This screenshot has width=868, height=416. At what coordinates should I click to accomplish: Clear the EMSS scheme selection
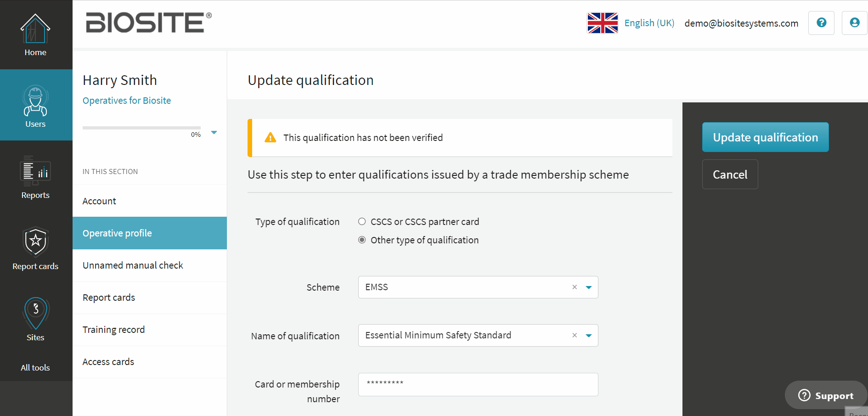[x=575, y=287]
